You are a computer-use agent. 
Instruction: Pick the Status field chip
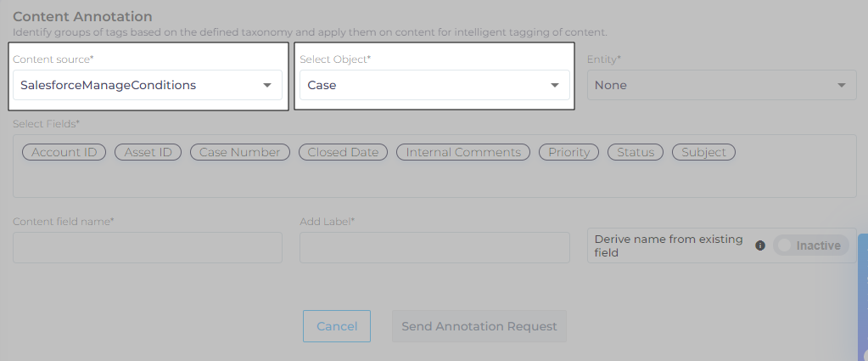[636, 152]
